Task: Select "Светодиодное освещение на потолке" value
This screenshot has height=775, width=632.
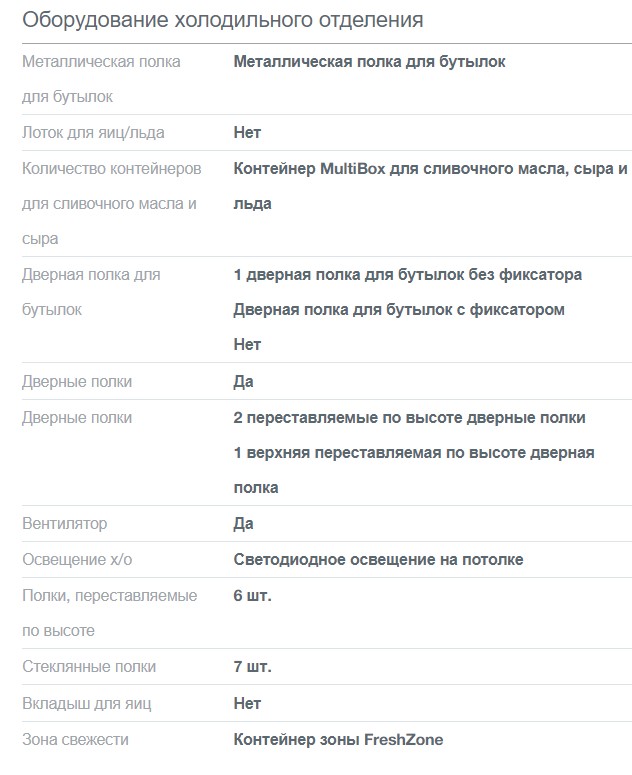Action: (x=378, y=559)
